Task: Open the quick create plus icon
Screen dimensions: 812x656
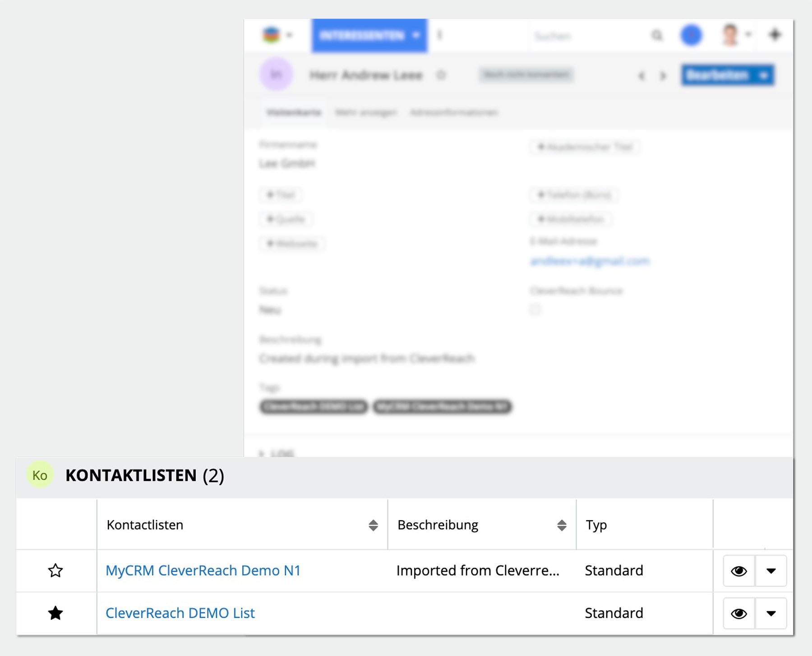Action: [775, 35]
